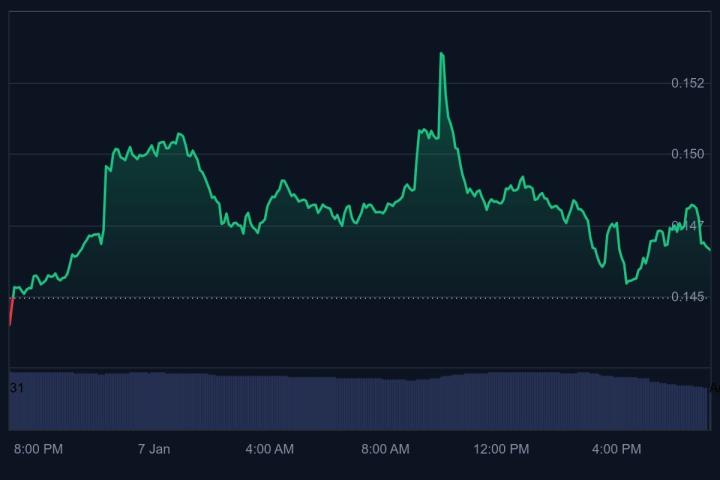The image size is (720, 480).
Task: Click the 0.150 price axis label
Action: coord(687,154)
